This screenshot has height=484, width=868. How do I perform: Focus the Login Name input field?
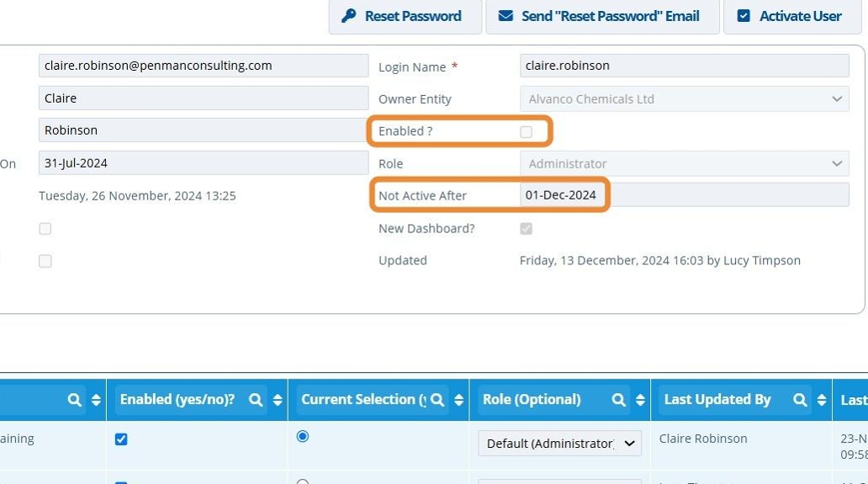pos(684,66)
